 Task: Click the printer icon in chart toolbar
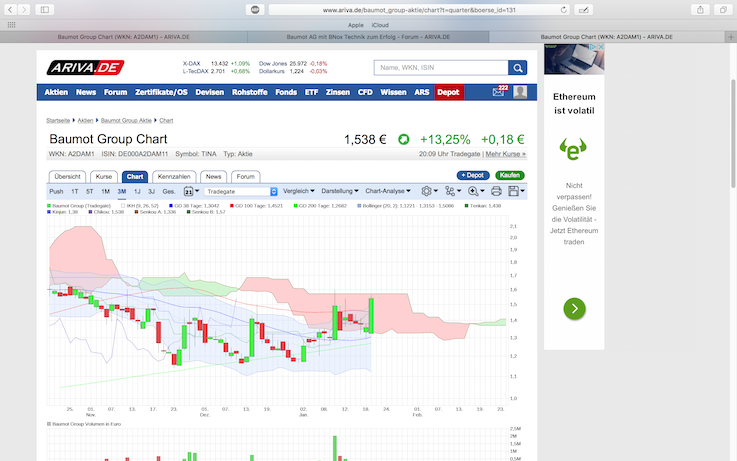496,191
